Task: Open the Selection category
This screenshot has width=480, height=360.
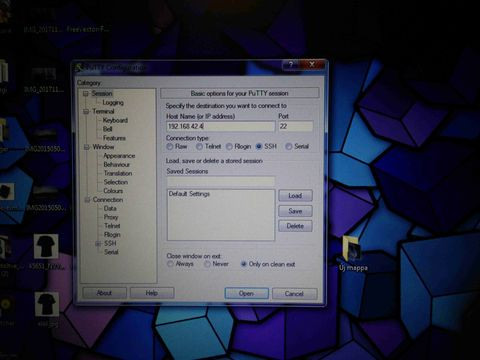Action: pos(116,182)
